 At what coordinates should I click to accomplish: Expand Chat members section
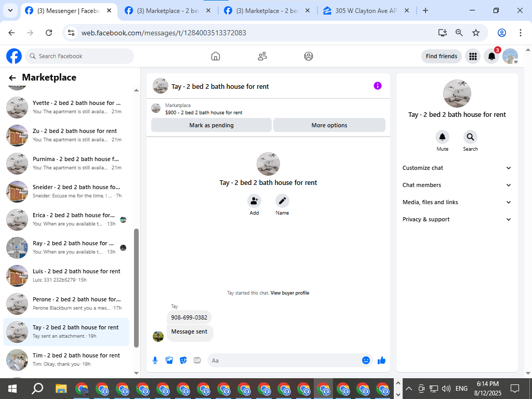(x=457, y=185)
